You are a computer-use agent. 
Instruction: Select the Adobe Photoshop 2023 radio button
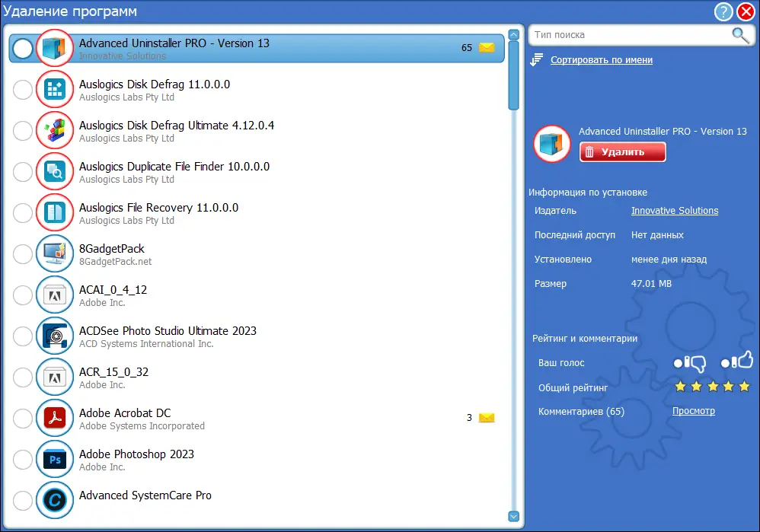coord(23,460)
